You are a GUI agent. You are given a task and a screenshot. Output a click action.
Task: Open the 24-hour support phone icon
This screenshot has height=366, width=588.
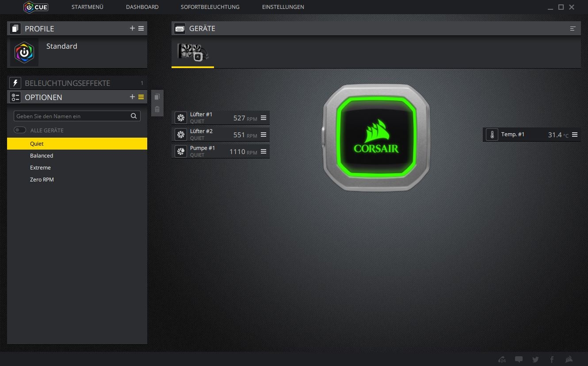502,359
